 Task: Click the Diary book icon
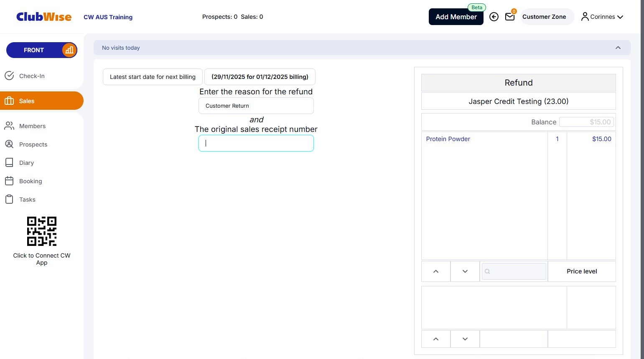click(9, 162)
